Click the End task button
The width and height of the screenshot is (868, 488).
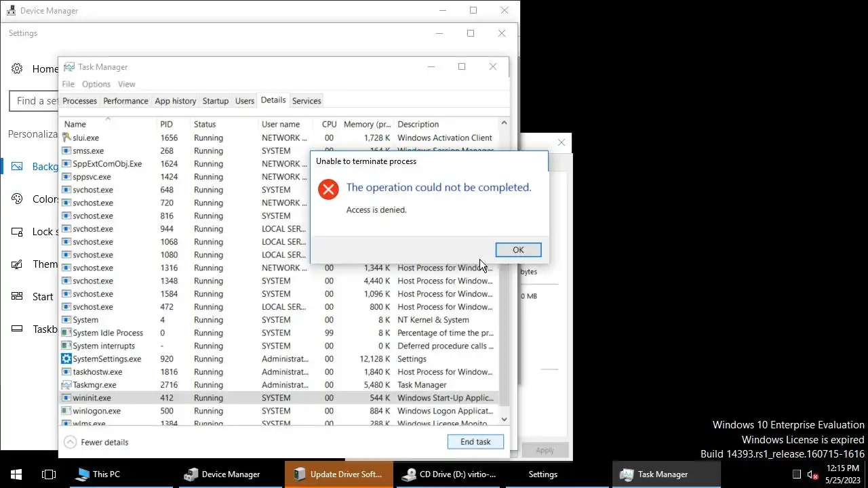tap(475, 442)
